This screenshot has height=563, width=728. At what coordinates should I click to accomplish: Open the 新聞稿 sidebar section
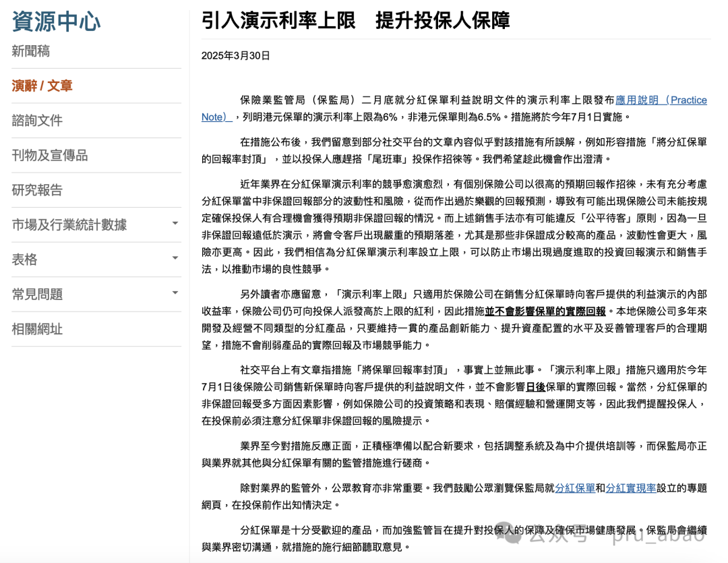point(30,51)
